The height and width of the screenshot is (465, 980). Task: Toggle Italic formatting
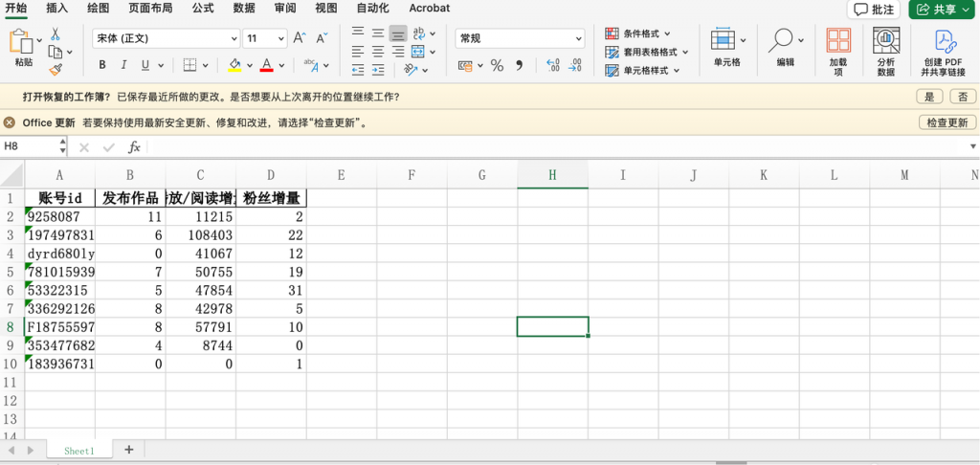[123, 65]
